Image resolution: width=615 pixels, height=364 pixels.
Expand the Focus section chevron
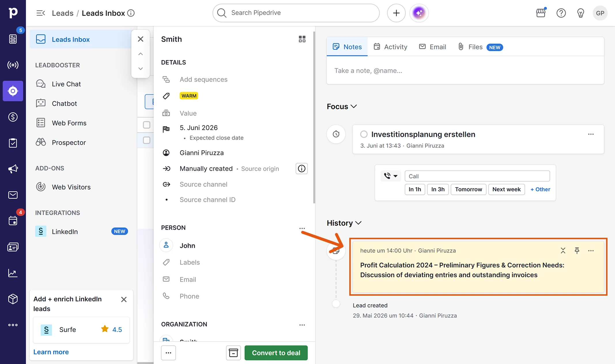[354, 106]
